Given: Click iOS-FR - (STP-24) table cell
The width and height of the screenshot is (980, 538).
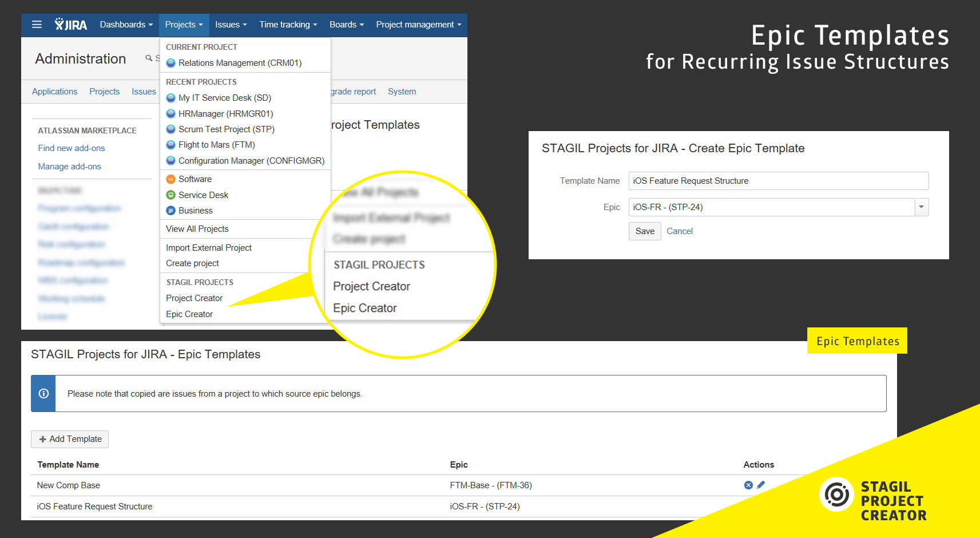Looking at the screenshot, I should coord(485,507).
